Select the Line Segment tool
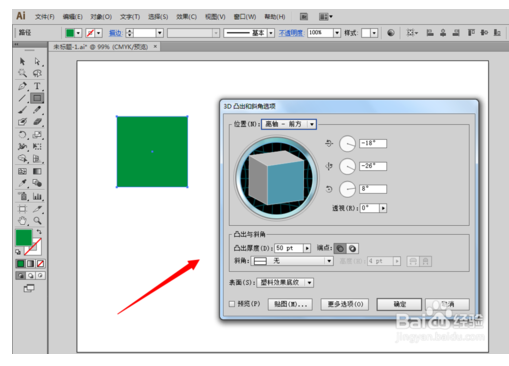509x366 pixels. [22, 98]
